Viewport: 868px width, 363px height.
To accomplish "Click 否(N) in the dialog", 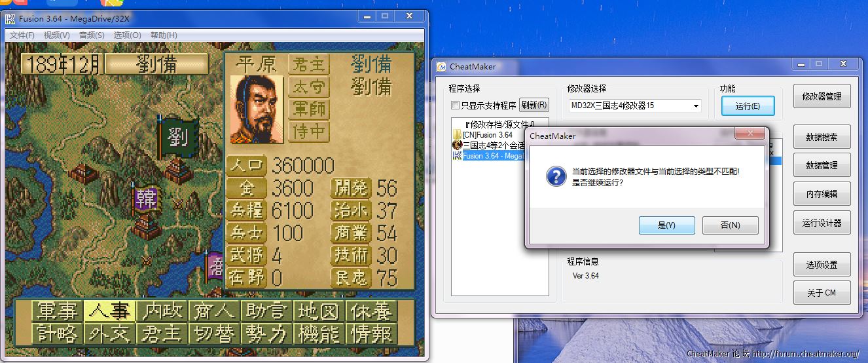I will pos(730,225).
